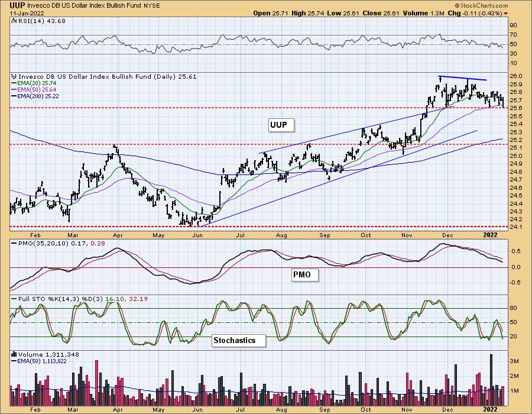Click 2022 on the price chart date axis
The width and height of the screenshot is (532, 414).
(x=490, y=235)
